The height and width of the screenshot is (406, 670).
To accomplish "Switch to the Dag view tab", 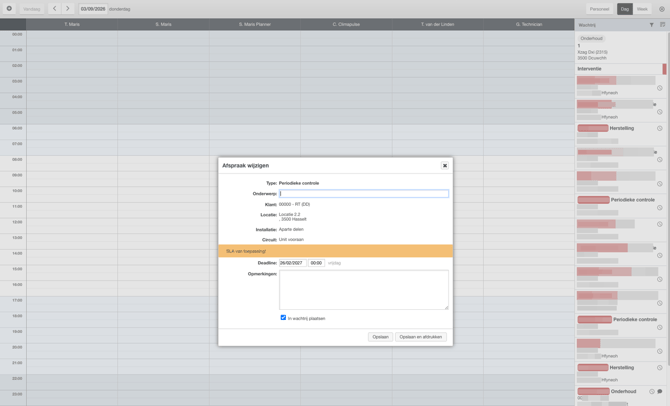I will [x=625, y=9].
